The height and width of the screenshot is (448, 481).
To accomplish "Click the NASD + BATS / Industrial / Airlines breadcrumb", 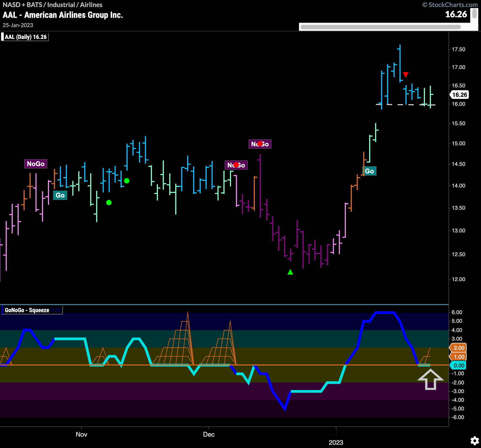I will [53, 5].
